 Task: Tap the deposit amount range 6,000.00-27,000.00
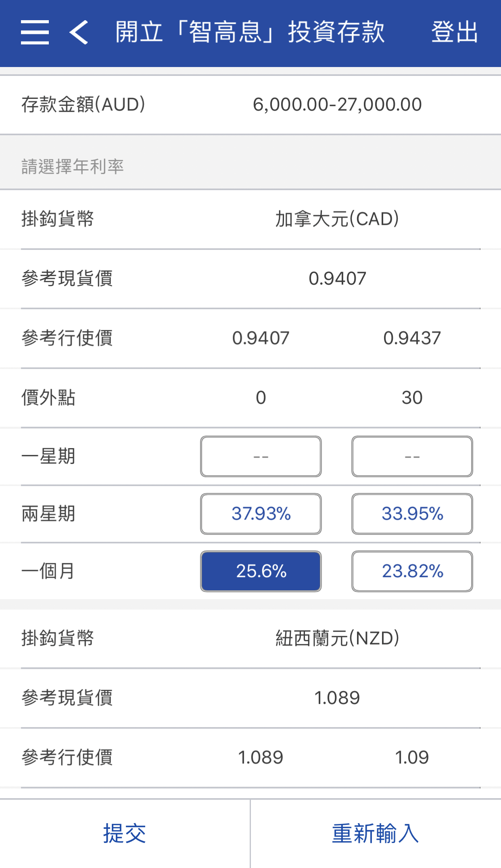pos(337,105)
